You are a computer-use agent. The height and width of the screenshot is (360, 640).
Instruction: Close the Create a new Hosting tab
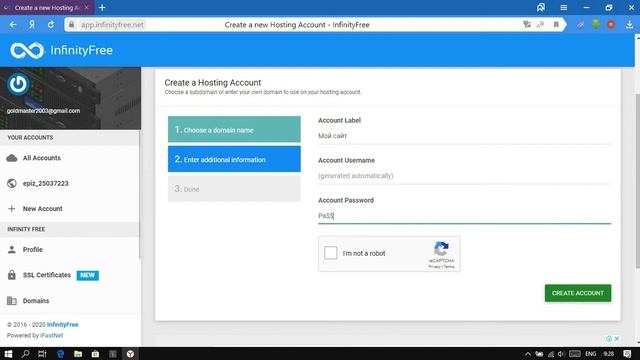pyautogui.click(x=87, y=7)
